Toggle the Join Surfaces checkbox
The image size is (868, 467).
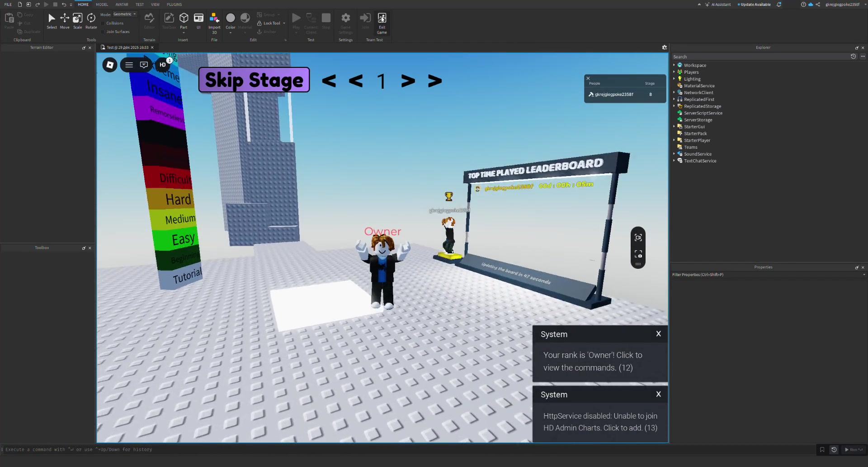[103, 32]
